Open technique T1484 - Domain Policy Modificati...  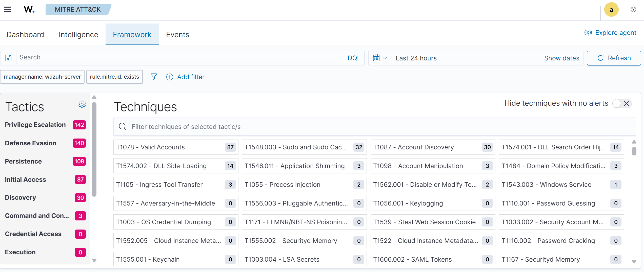pyautogui.click(x=561, y=166)
